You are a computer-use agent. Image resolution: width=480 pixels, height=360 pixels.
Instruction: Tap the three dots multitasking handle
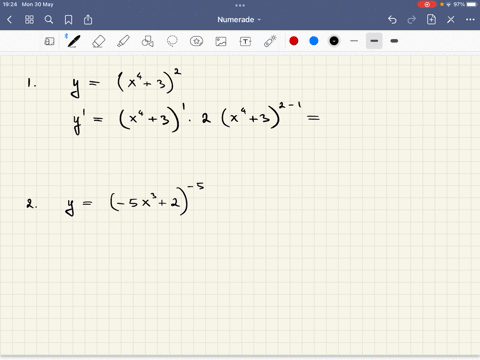(240, 5)
